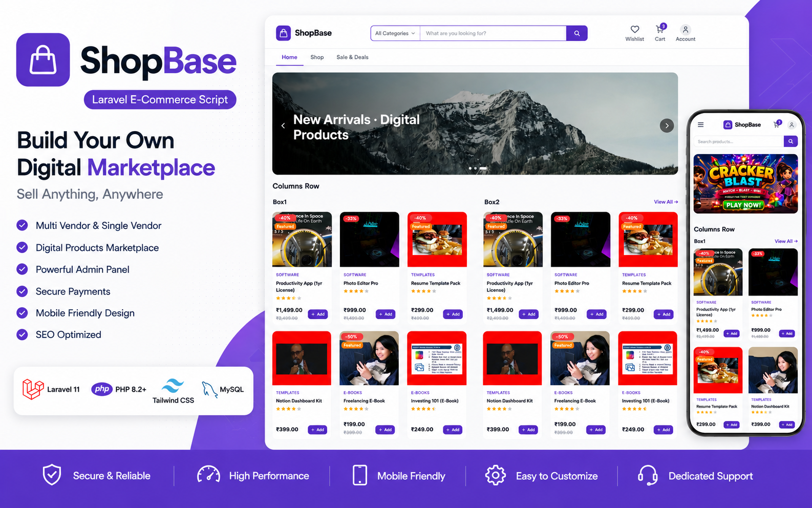Image resolution: width=812 pixels, height=508 pixels.
Task: Add Box2 Freelancing E-Book to cart
Action: (x=596, y=430)
